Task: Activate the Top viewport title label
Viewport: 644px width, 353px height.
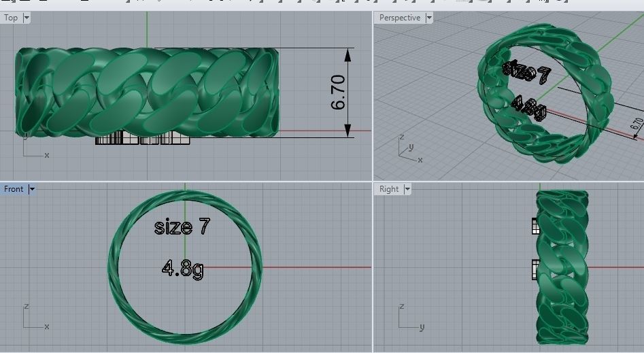Action: (x=11, y=18)
